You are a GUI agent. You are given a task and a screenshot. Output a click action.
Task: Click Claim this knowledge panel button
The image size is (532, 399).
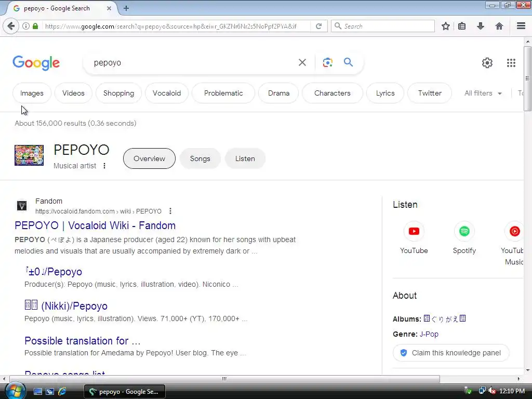pos(451,353)
